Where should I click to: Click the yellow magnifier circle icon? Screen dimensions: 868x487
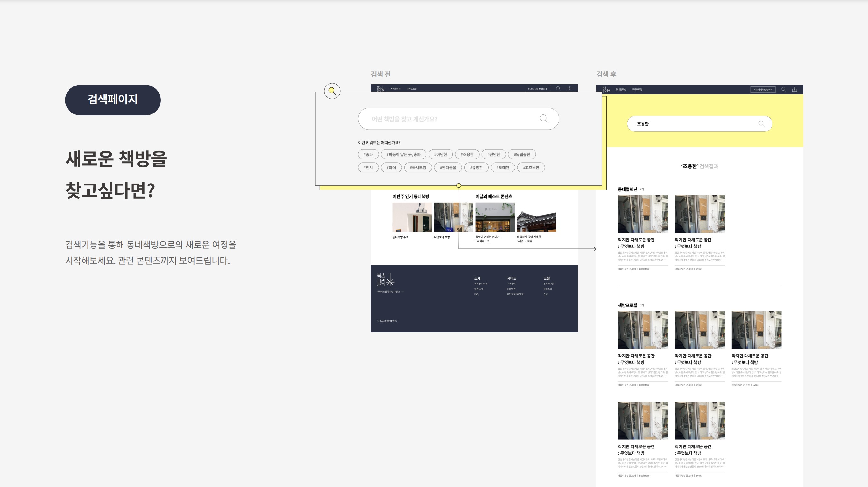tap(332, 91)
